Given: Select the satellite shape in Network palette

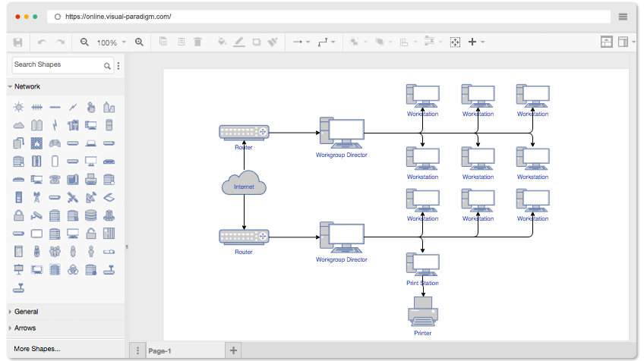Looking at the screenshot, I should 73,198.
